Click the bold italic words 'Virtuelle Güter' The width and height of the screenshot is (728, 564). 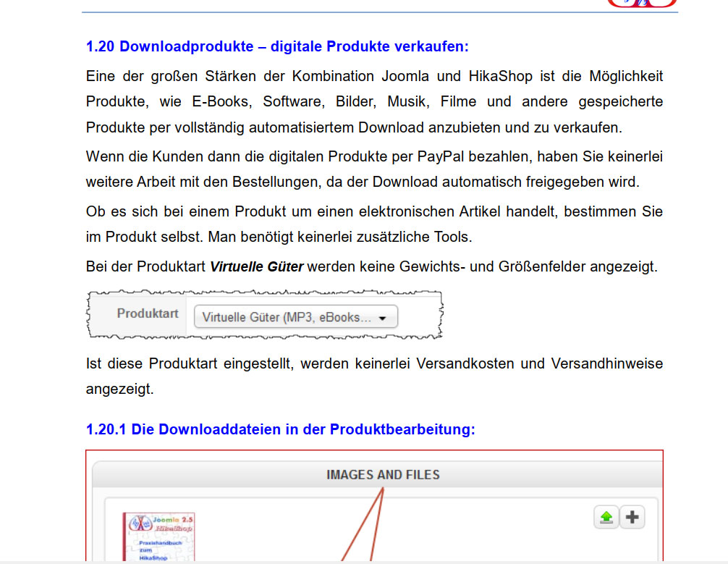tap(256, 266)
